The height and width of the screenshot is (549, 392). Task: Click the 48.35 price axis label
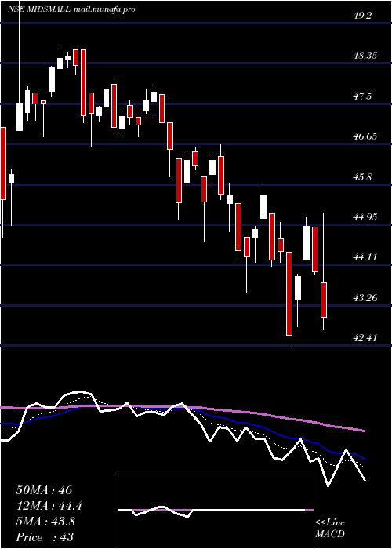(x=365, y=56)
